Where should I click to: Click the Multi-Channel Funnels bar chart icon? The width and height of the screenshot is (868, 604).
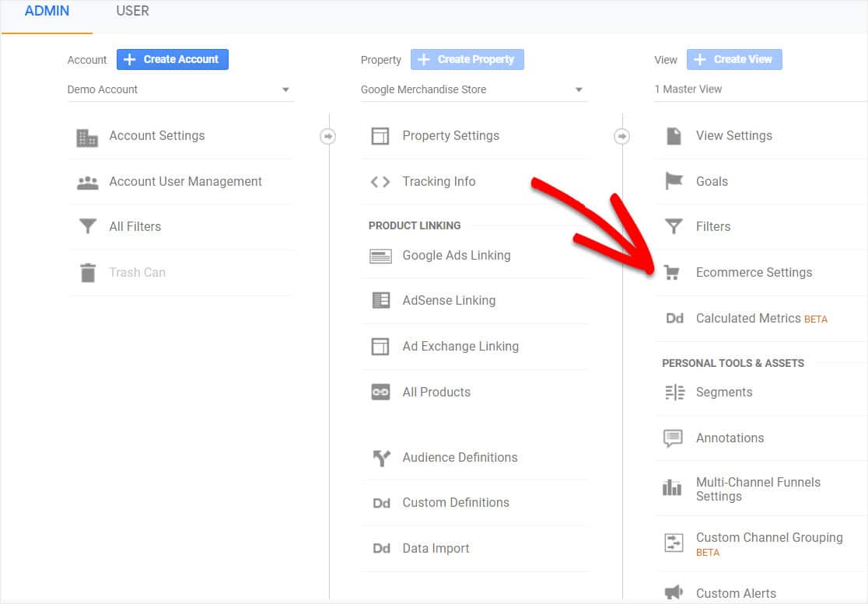672,488
